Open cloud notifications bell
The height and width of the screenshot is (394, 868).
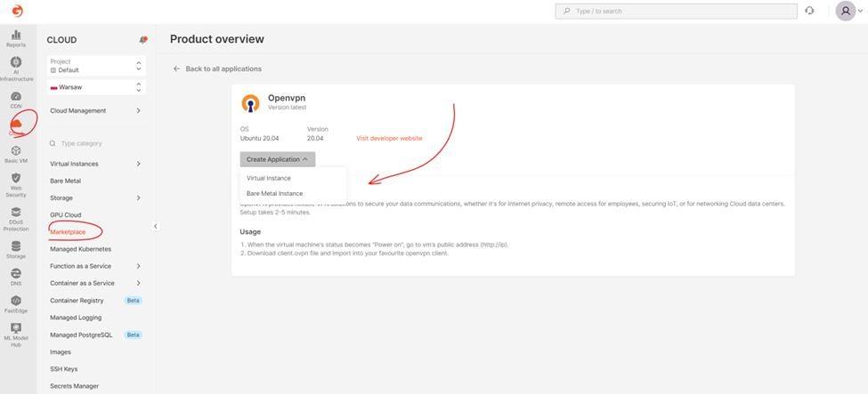(x=142, y=40)
